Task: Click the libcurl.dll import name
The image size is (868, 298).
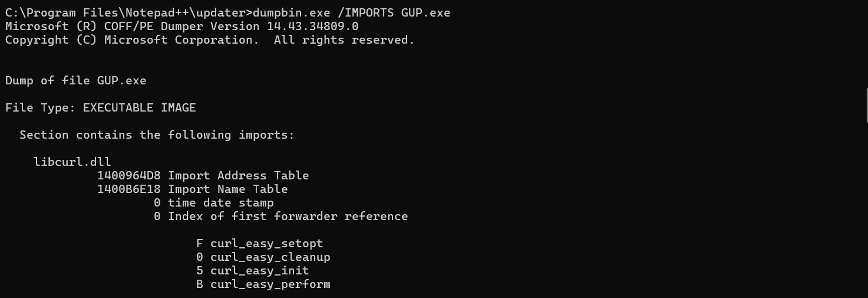Action: [x=72, y=162]
